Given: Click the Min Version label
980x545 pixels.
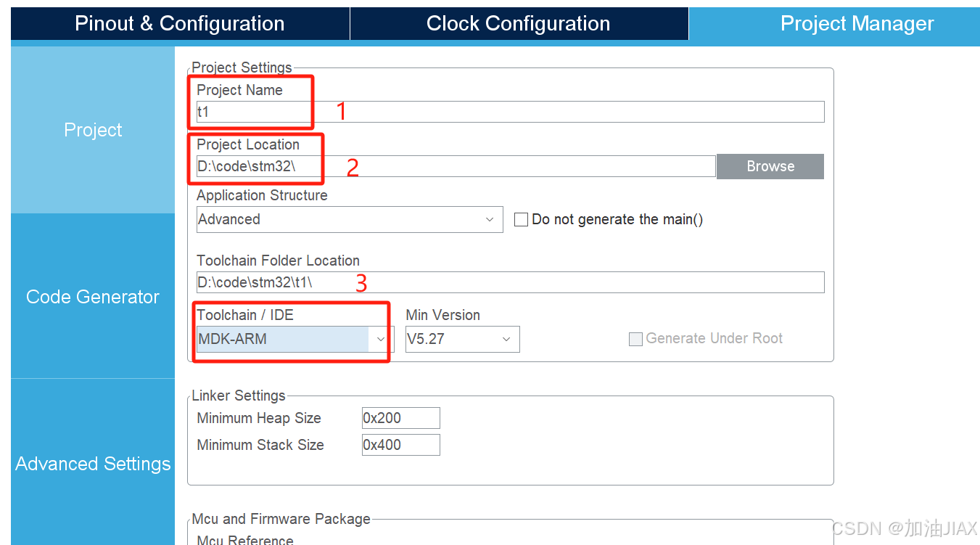Looking at the screenshot, I should (442, 315).
